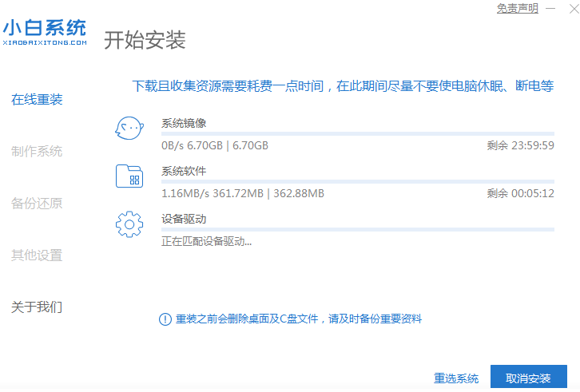Click the system image (系统镜像) icon
The width and height of the screenshot is (580, 392).
(129, 128)
